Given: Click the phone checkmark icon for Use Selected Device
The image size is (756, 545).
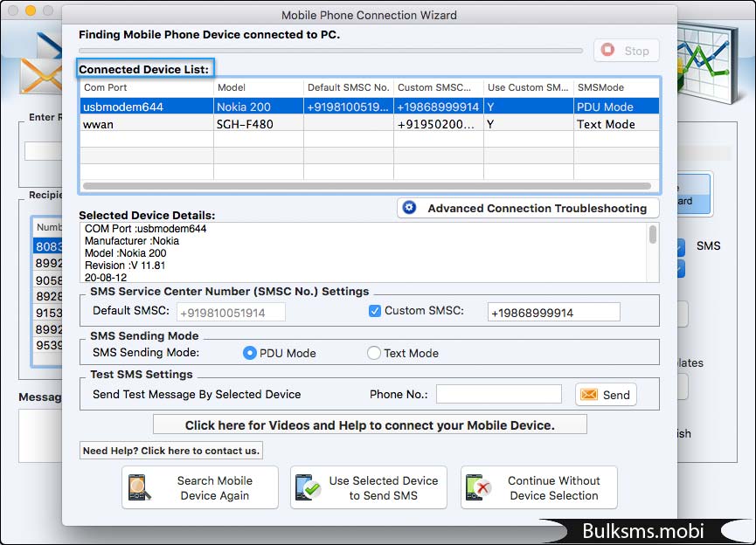Looking at the screenshot, I should click(309, 487).
